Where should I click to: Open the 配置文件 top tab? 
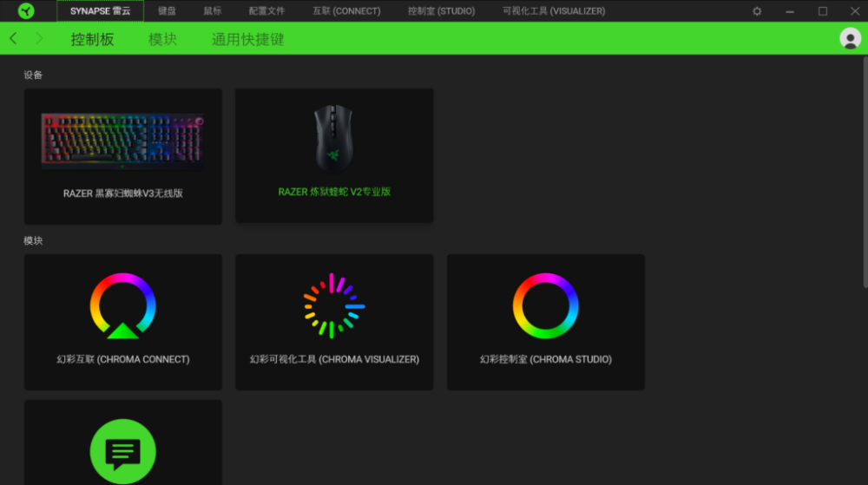pos(266,11)
